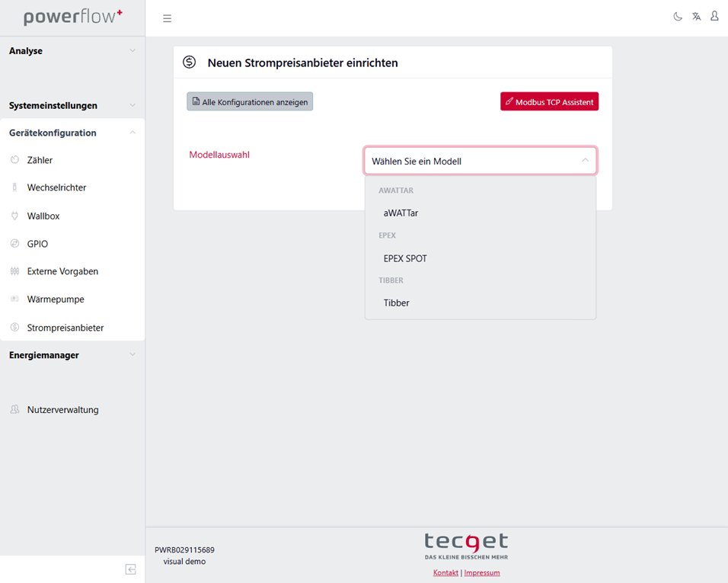This screenshot has height=583, width=728.
Task: Choose aWATTar from model list
Action: pos(480,213)
